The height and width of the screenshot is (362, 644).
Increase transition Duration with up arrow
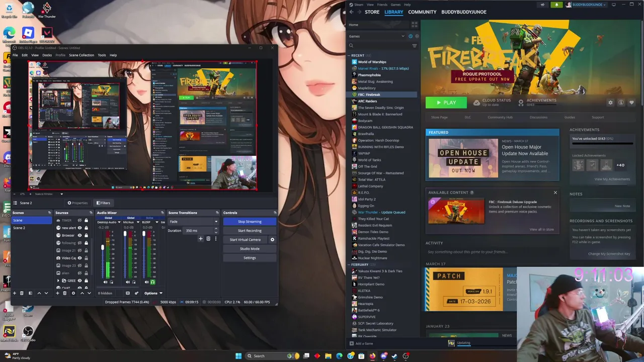[x=216, y=229]
